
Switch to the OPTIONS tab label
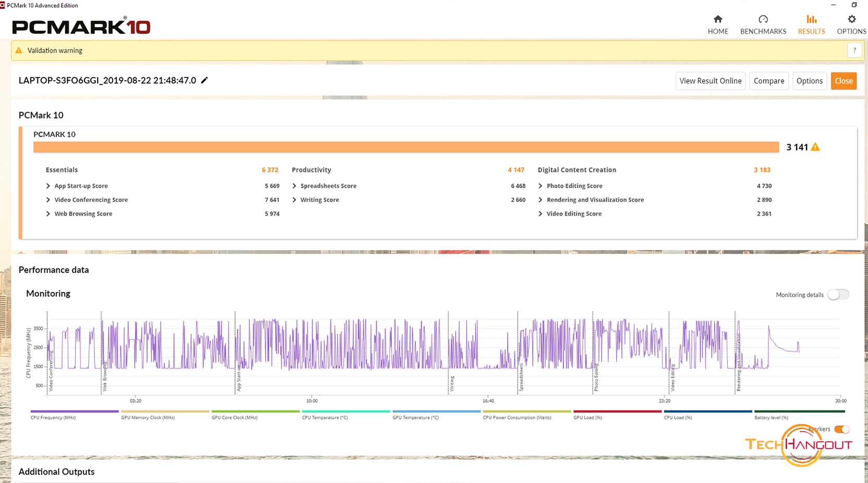pyautogui.click(x=852, y=31)
